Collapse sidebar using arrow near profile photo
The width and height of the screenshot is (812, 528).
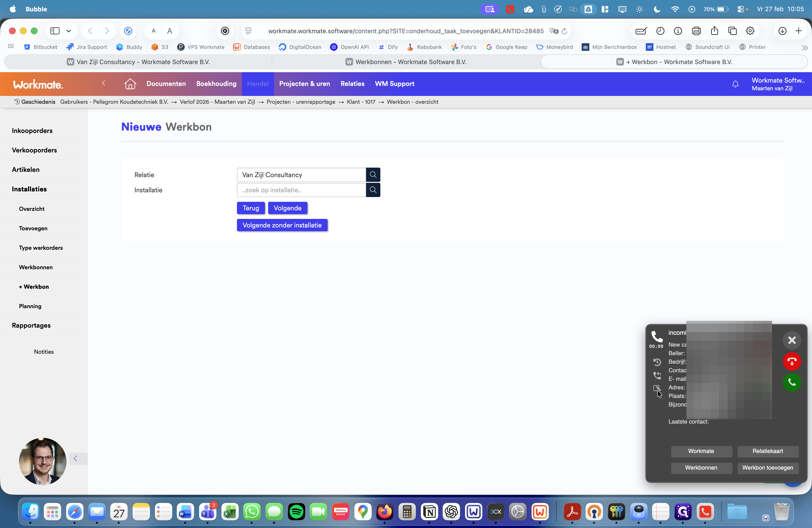[76, 458]
